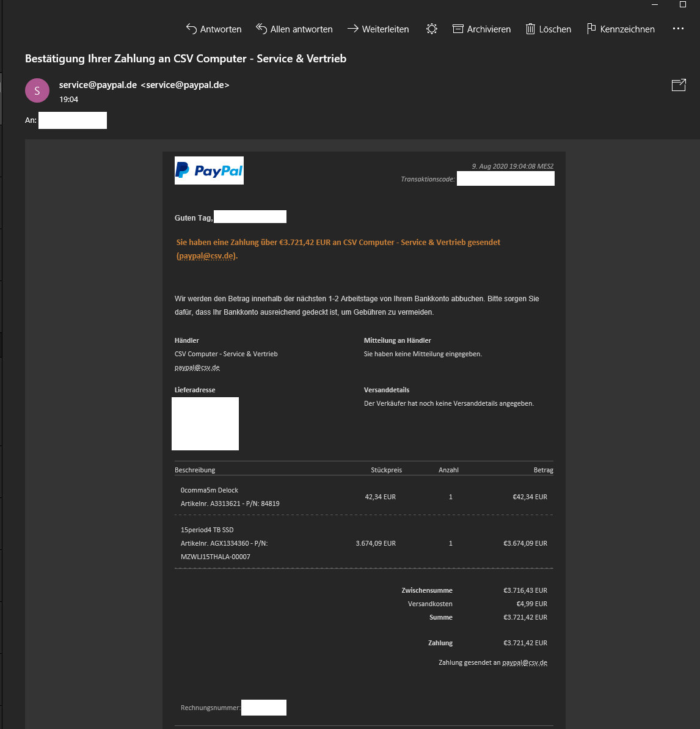
Task: Click the sent time 19:04 under sender
Action: click(69, 100)
